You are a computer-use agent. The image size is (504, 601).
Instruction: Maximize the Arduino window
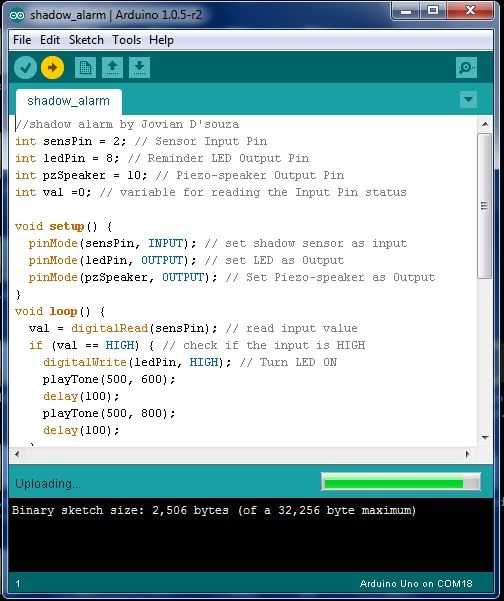pos(433,11)
